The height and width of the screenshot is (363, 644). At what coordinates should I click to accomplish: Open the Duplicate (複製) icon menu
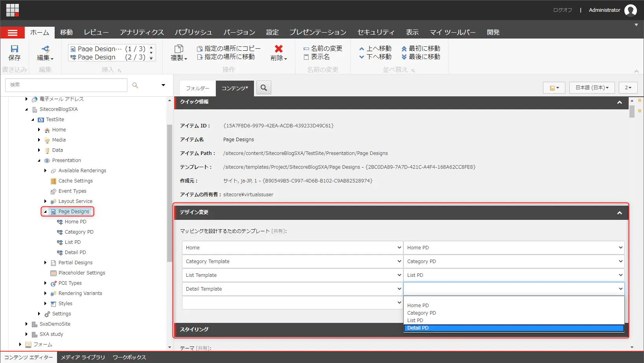coord(179,53)
